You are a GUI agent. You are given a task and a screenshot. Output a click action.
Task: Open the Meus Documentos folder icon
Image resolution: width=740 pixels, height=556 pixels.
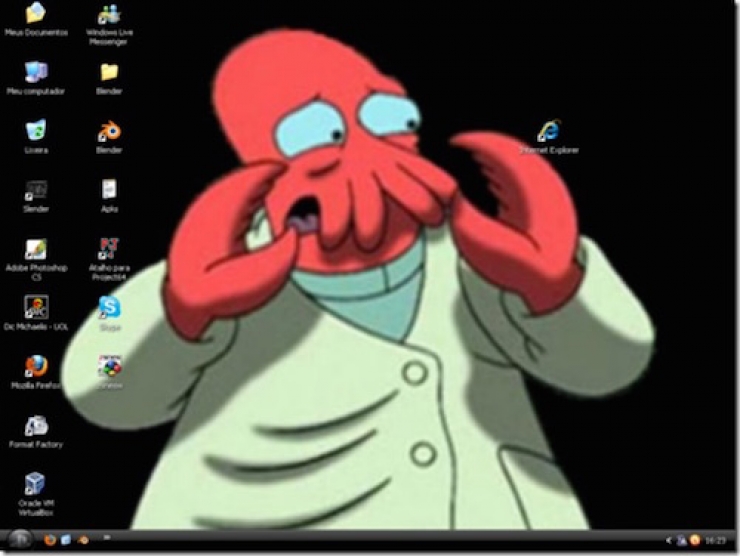(x=36, y=14)
